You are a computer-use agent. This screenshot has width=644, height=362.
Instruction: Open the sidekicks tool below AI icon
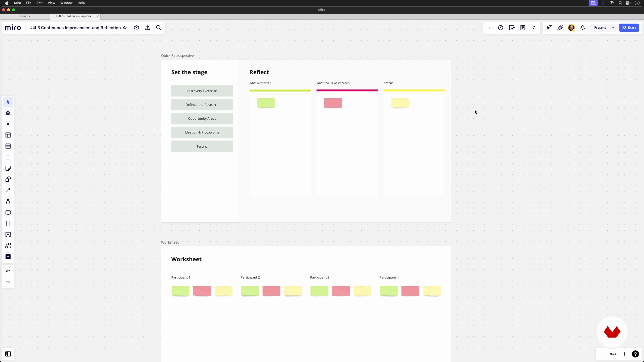coord(8,124)
